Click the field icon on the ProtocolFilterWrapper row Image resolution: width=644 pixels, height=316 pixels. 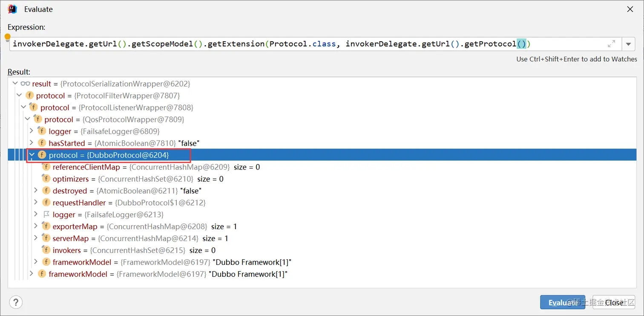(x=29, y=95)
